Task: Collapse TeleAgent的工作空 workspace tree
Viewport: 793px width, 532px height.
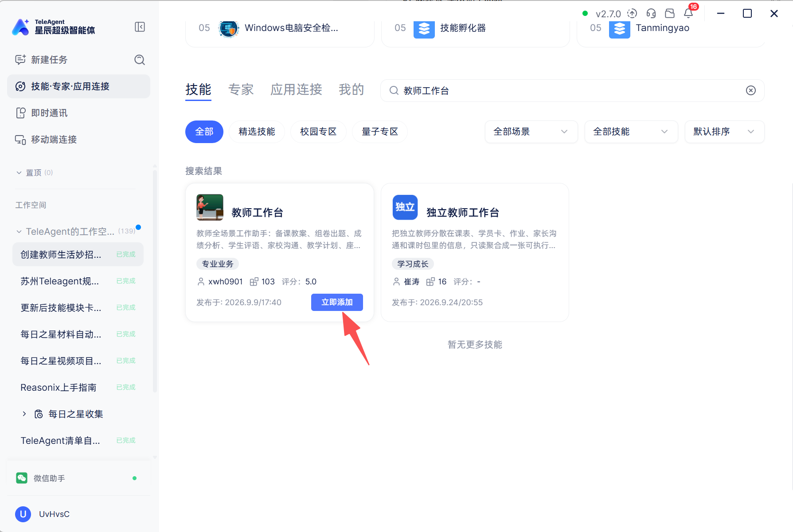Action: click(x=19, y=232)
